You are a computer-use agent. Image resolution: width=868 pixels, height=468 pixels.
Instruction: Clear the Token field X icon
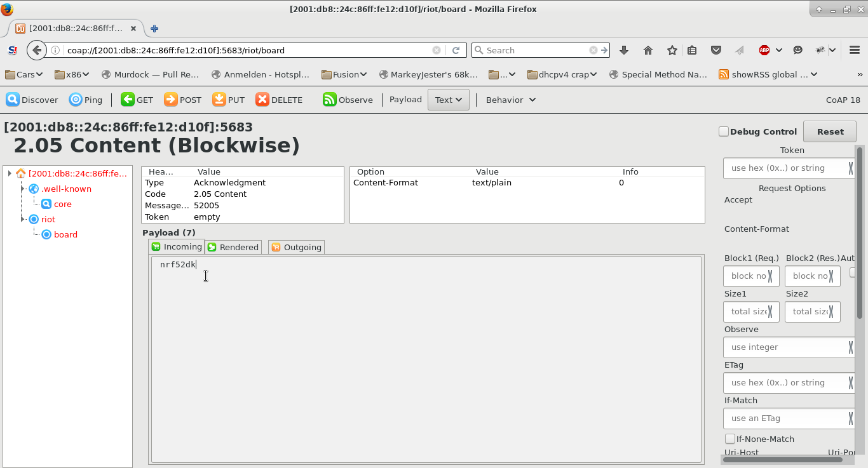(x=851, y=168)
